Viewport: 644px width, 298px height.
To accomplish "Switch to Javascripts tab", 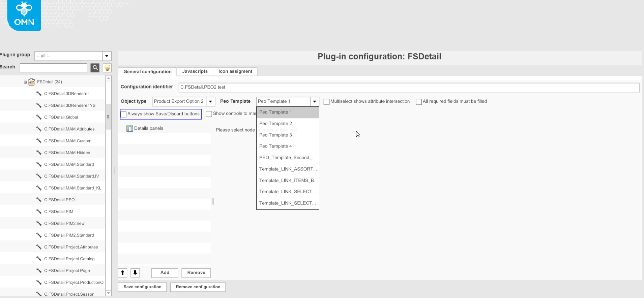I will [195, 71].
